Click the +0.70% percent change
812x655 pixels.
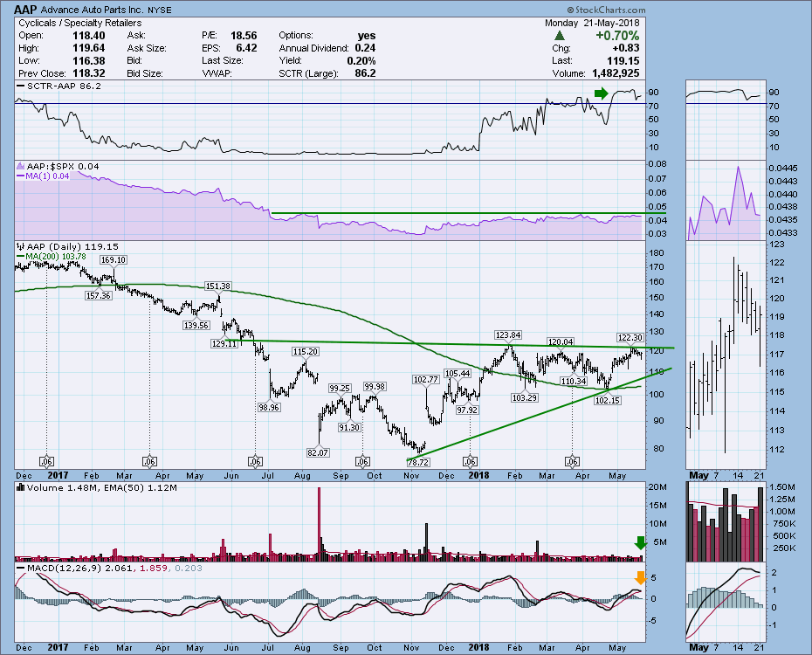617,35
